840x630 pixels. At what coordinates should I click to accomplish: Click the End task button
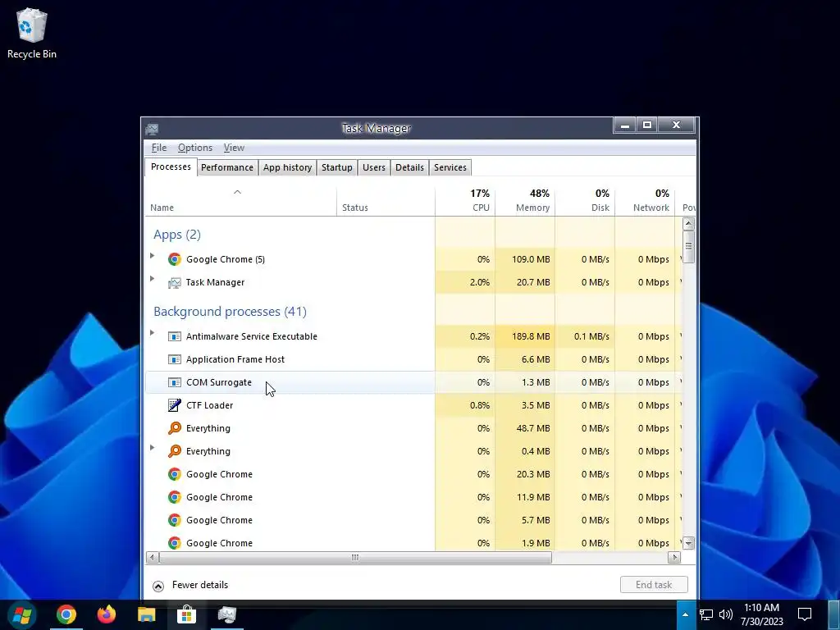coord(654,585)
